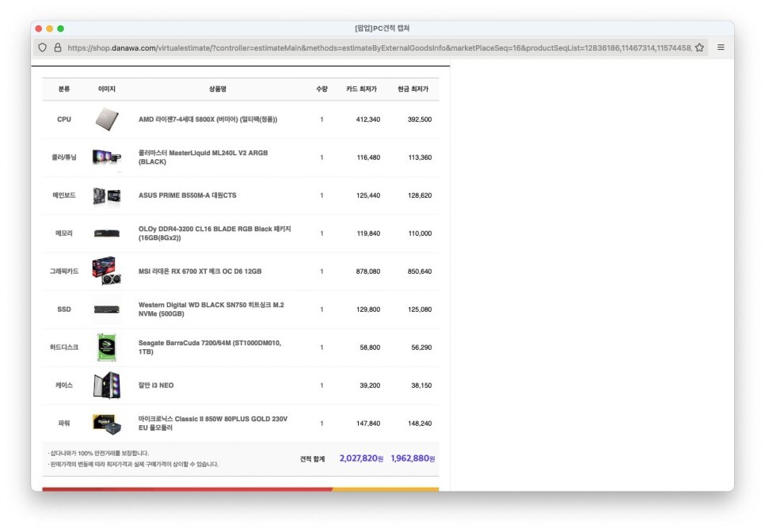This screenshot has height=532, width=765.
Task: Click the AMD 5800X CPU thumbnail
Action: (107, 120)
